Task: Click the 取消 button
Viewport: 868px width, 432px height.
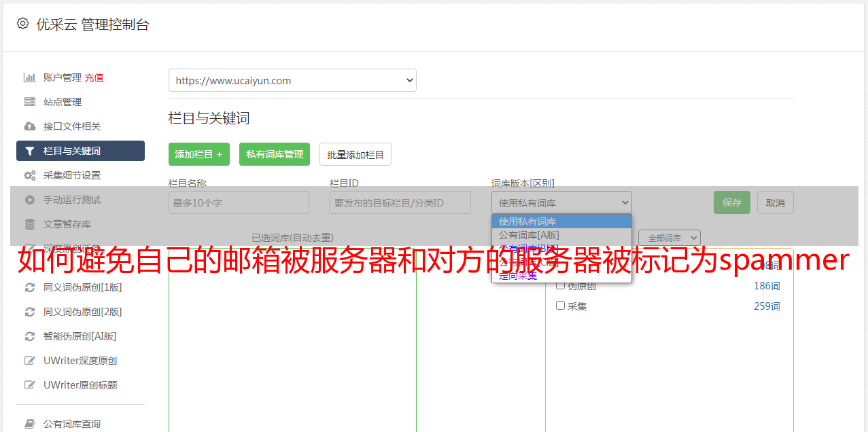Action: [776, 202]
